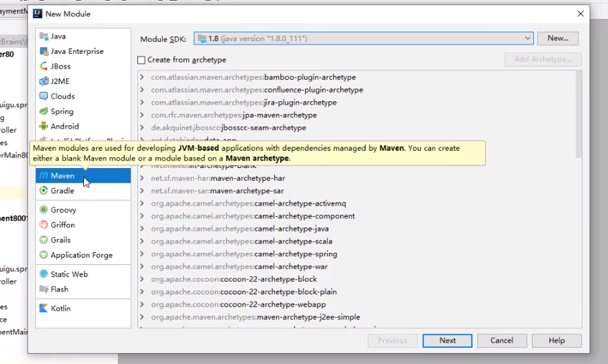The image size is (608, 364).
Task: Select the Griffon module icon
Action: pos(43,225)
